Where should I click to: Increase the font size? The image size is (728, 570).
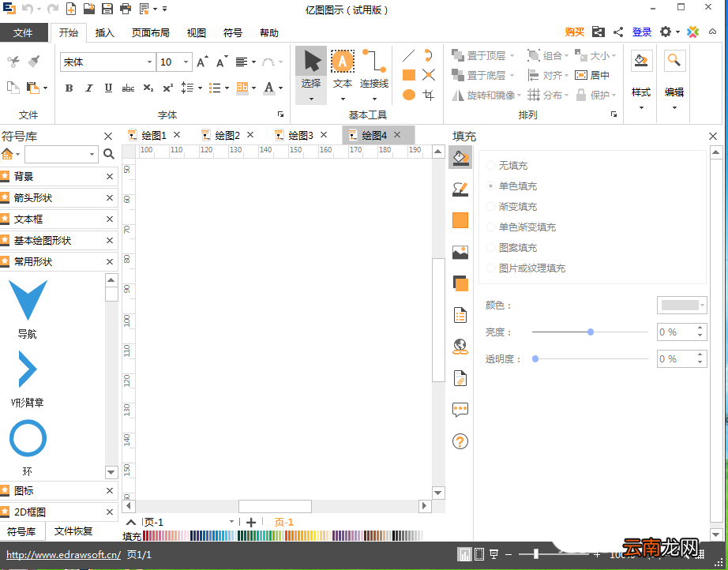202,62
